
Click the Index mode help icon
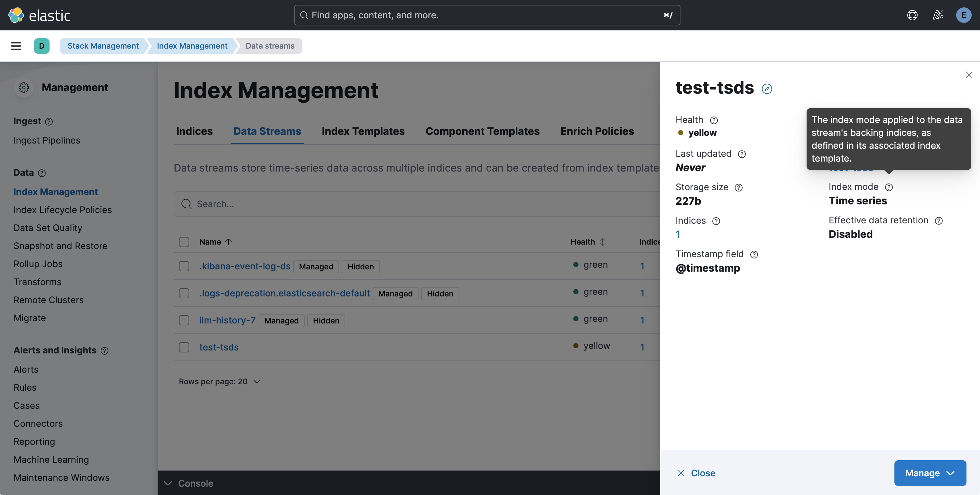click(x=889, y=187)
